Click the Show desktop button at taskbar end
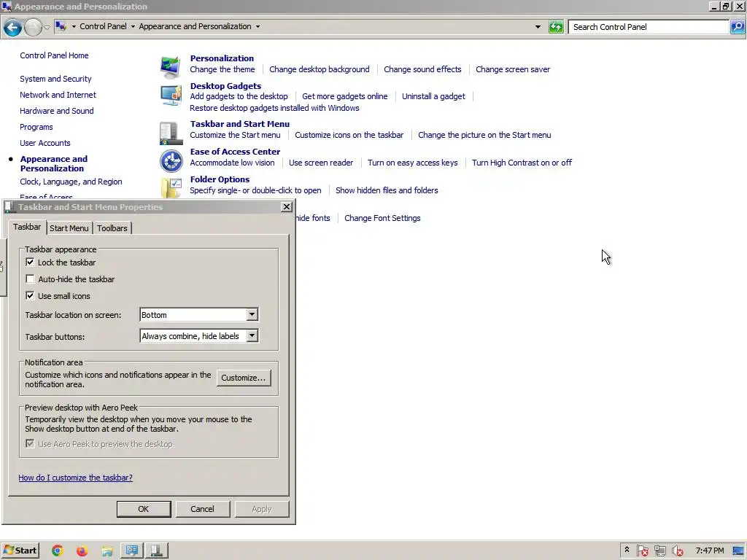 pyautogui.click(x=739, y=551)
